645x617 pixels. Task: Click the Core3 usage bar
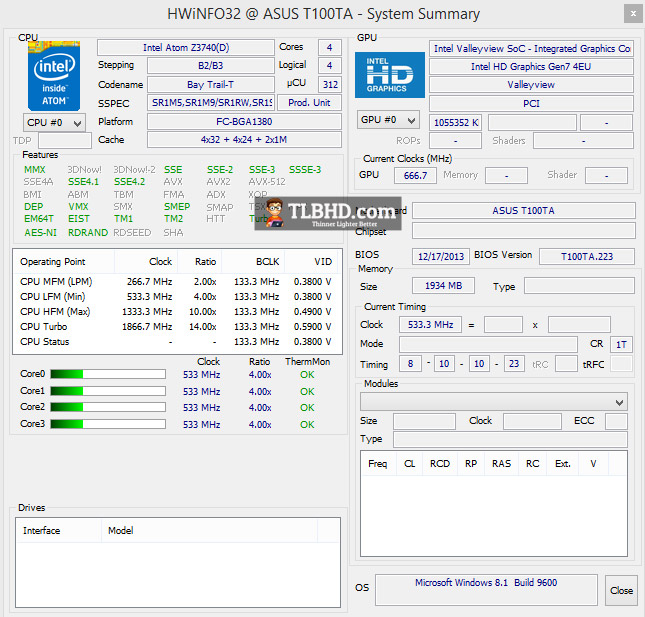108,424
